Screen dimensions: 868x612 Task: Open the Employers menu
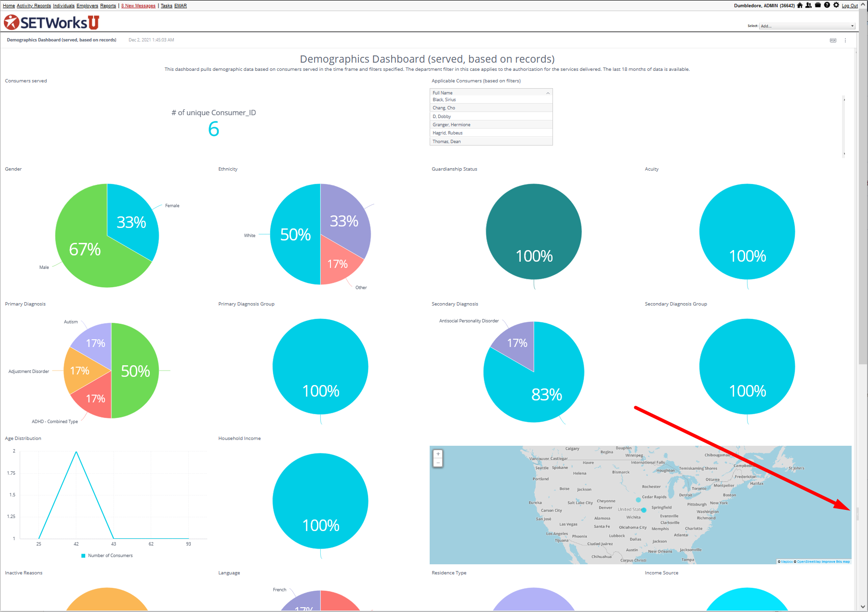point(87,6)
